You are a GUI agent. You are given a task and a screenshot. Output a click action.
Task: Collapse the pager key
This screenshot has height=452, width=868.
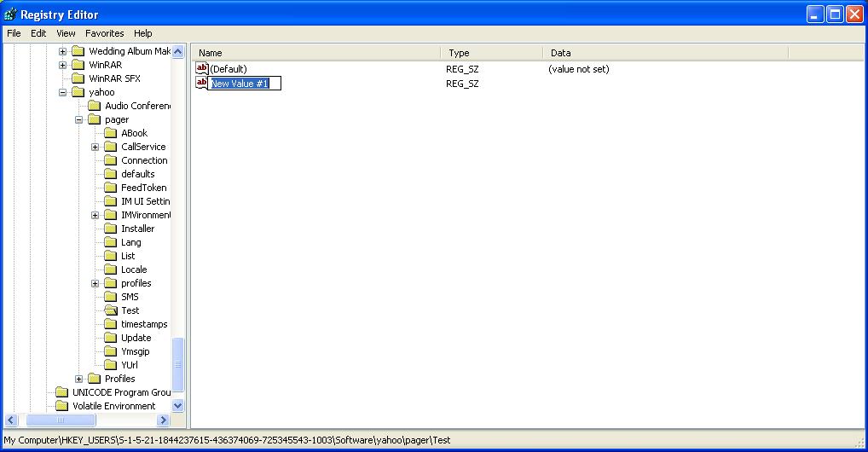pos(78,119)
